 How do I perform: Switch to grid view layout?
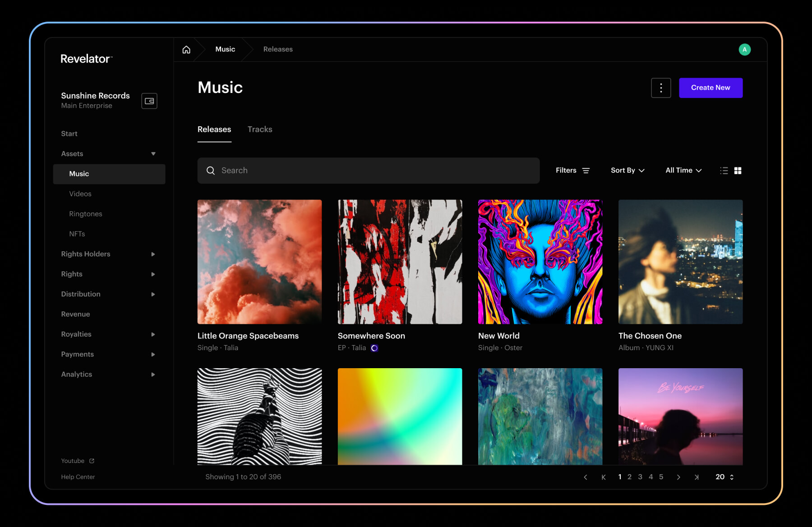click(738, 171)
